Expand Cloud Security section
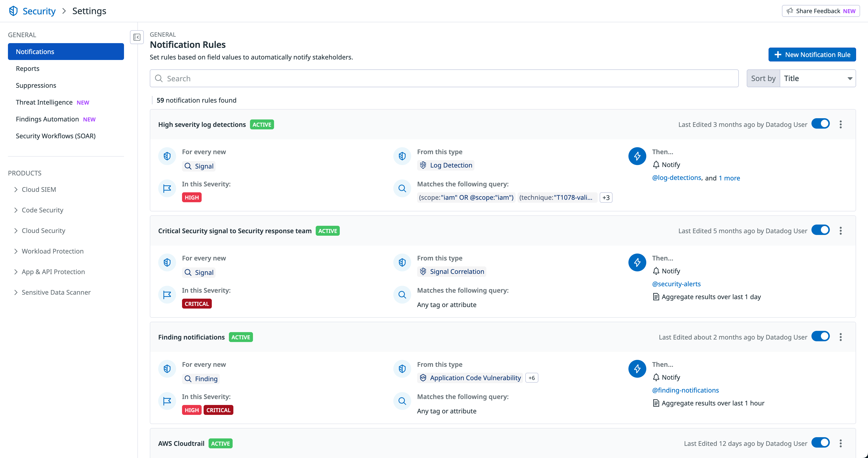Image resolution: width=868 pixels, height=458 pixels. point(40,231)
